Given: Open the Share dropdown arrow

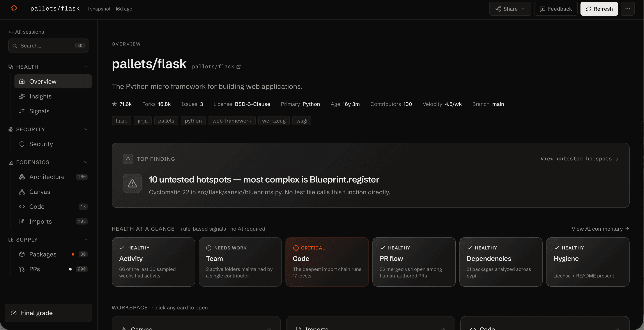Looking at the screenshot, I should point(523,9).
